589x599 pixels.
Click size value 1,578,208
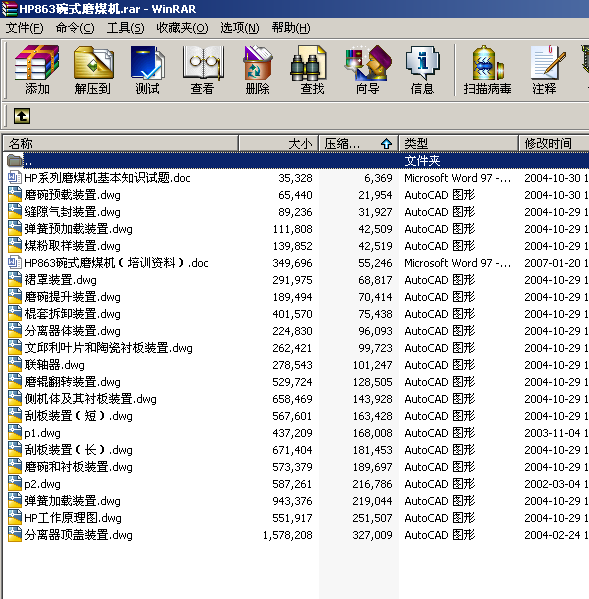coord(288,535)
